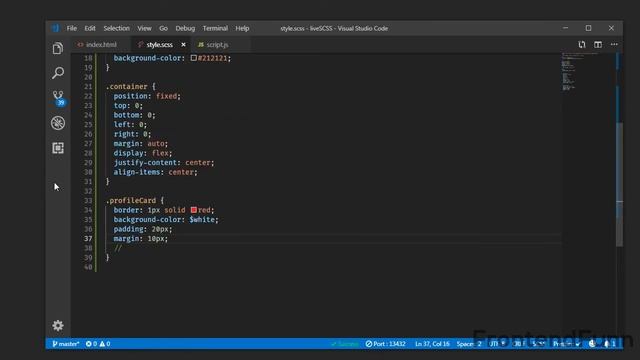640x360 pixels.
Task: Click the 'top: 0;' line
Action: coord(128,105)
